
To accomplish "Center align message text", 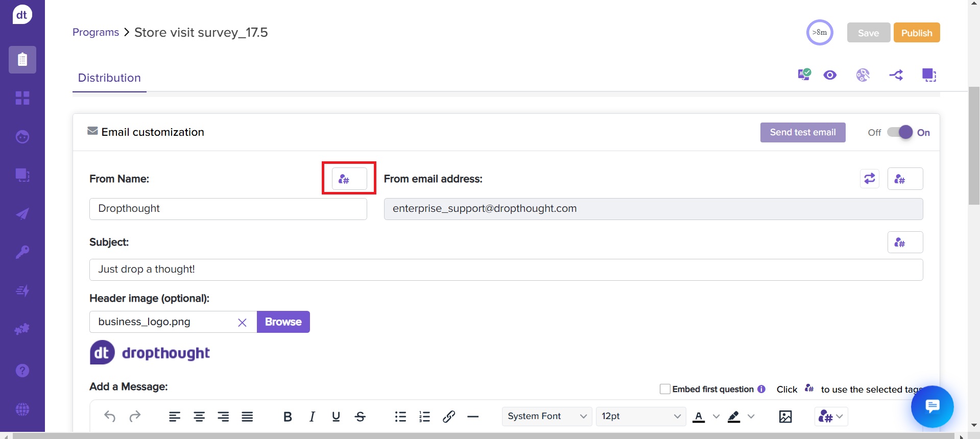I will pyautogui.click(x=199, y=417).
